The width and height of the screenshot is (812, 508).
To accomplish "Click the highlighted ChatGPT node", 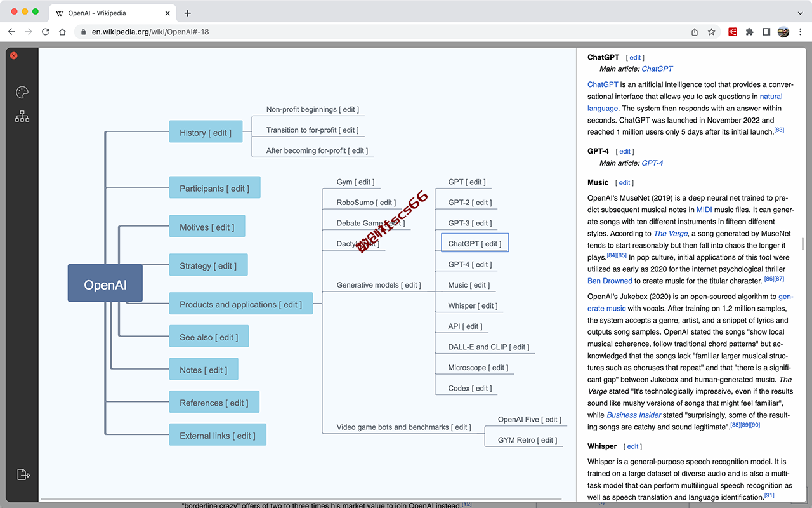I will click(x=475, y=243).
